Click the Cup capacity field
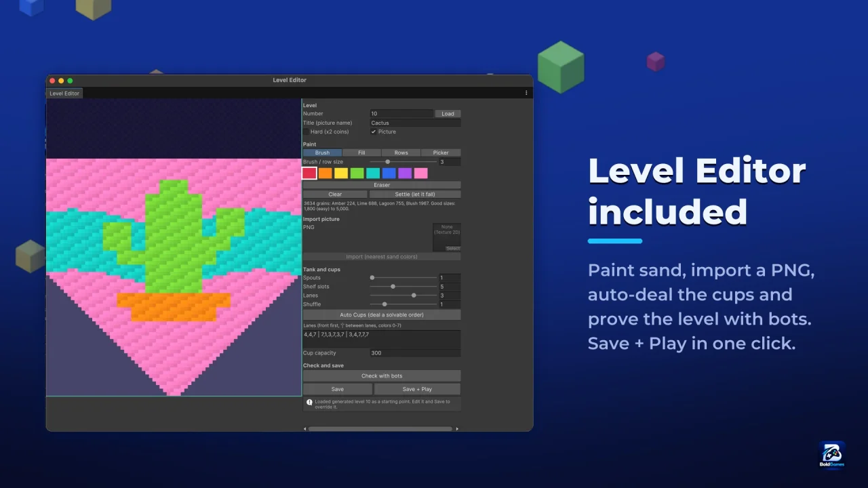 415,353
